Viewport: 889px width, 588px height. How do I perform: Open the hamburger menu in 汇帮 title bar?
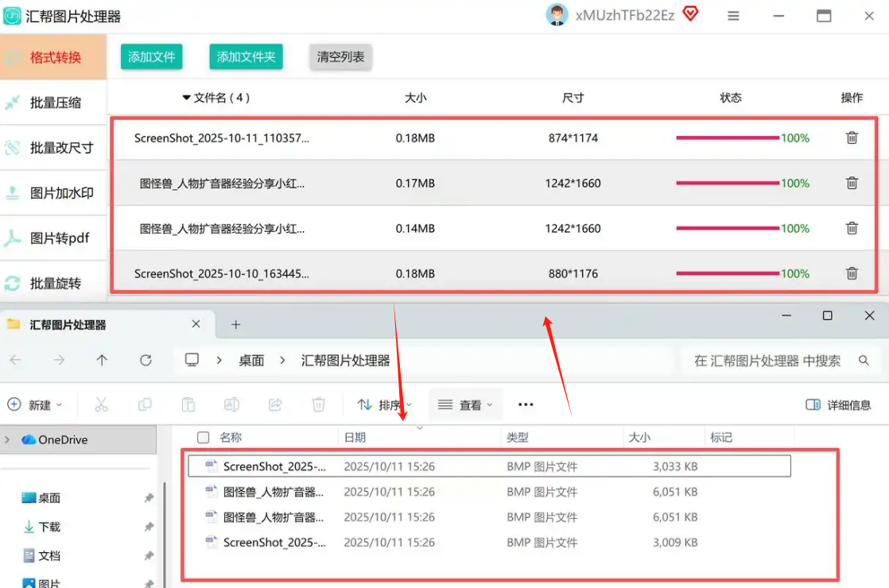coord(733,16)
